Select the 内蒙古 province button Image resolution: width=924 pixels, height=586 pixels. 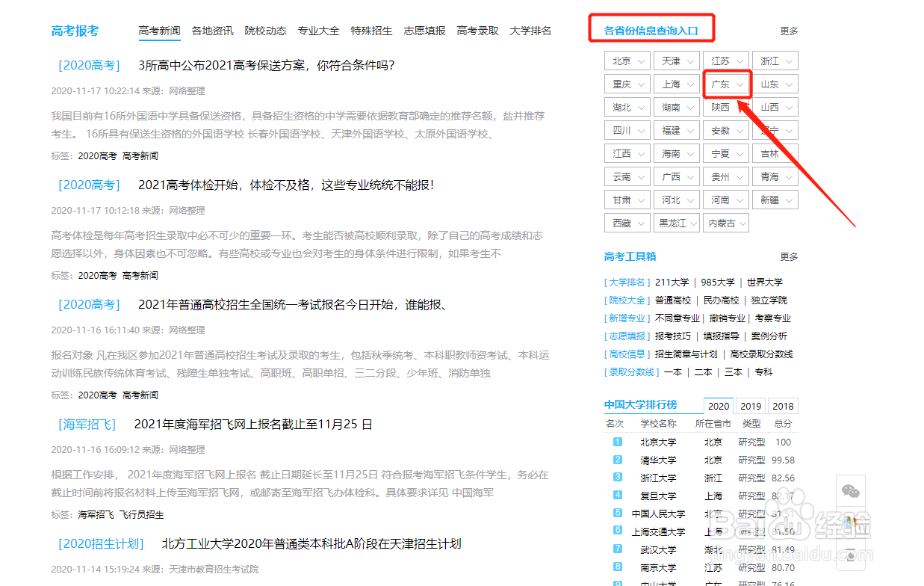point(725,223)
